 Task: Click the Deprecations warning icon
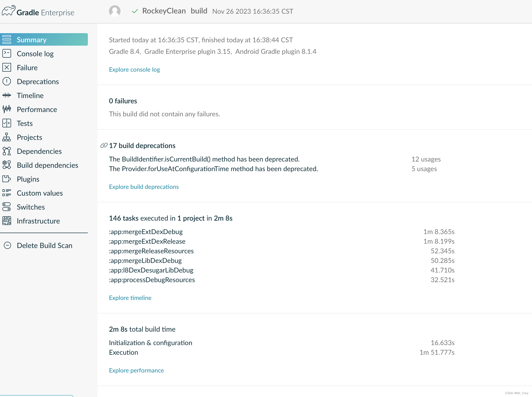pos(7,81)
